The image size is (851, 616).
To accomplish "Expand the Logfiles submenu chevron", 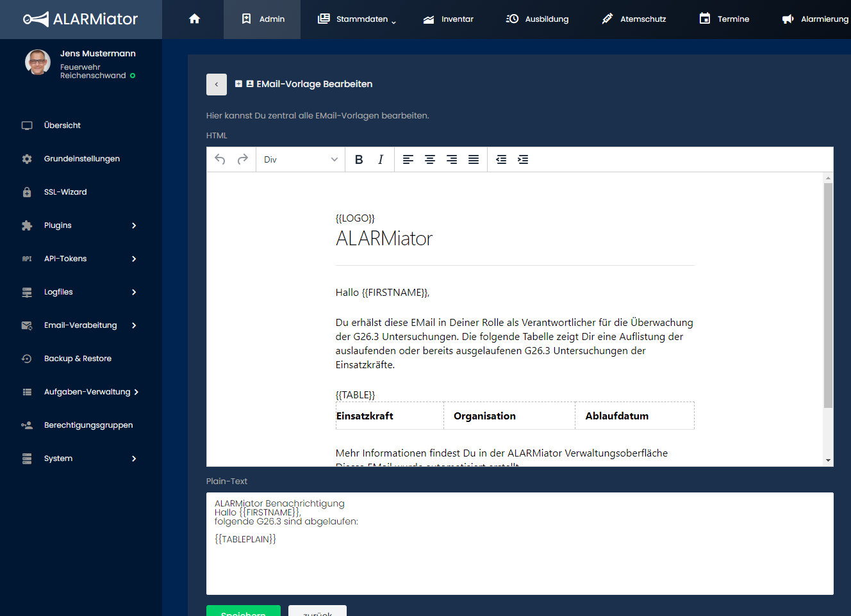I will click(x=134, y=292).
